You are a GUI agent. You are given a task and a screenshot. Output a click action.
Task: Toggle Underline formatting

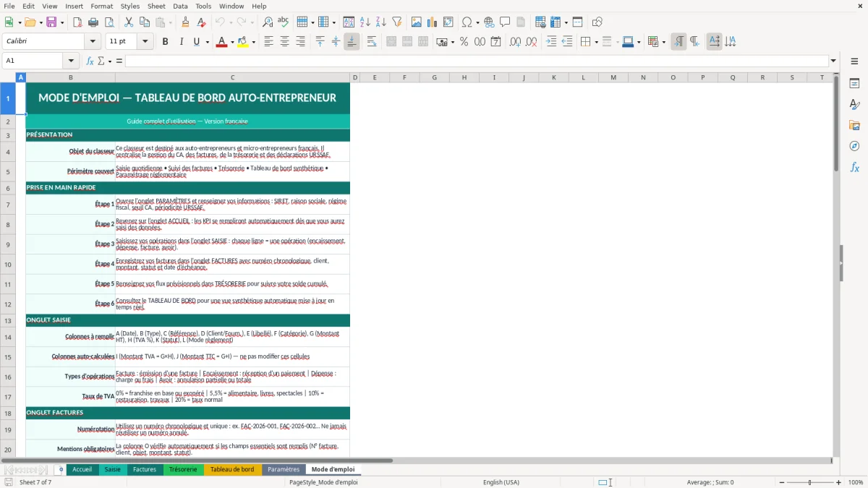coord(196,42)
